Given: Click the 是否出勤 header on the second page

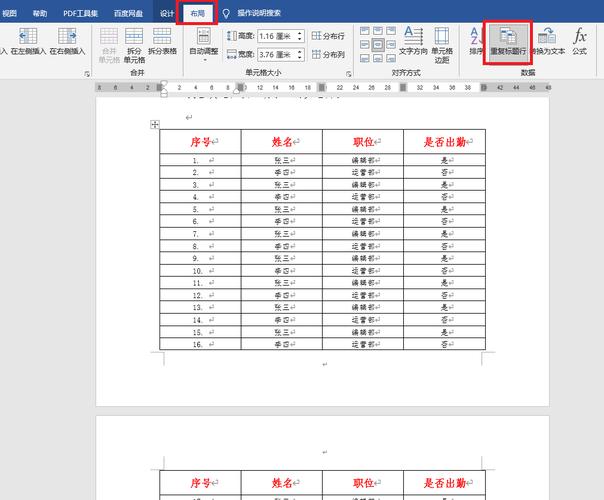Looking at the screenshot, I should (x=445, y=483).
